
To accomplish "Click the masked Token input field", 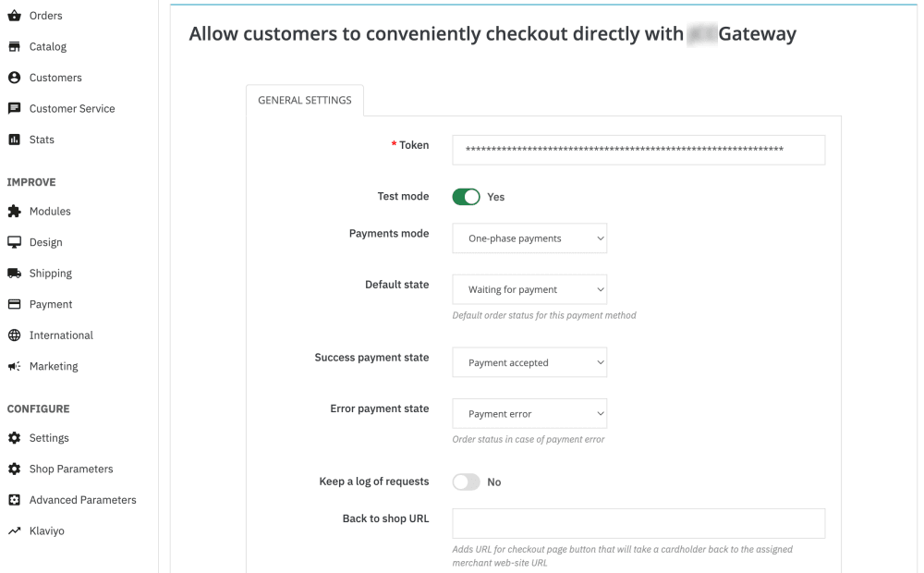I will (x=638, y=149).
